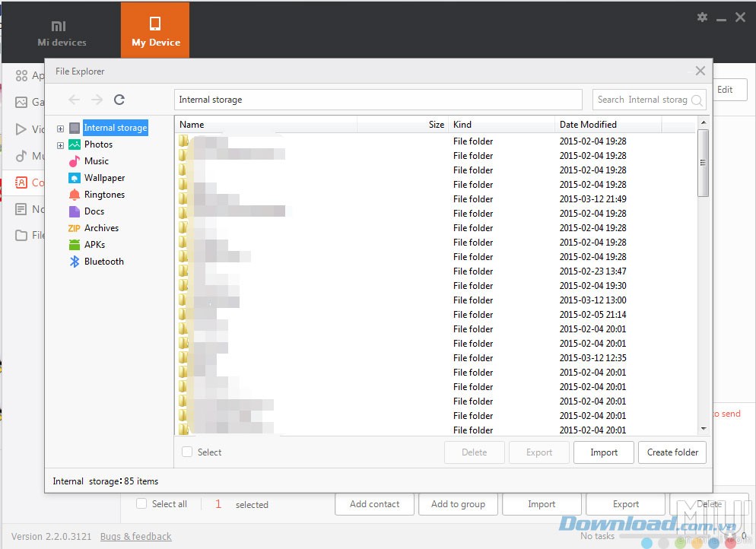Open the Docs category in the sidebar
The width and height of the screenshot is (756, 549).
(94, 211)
